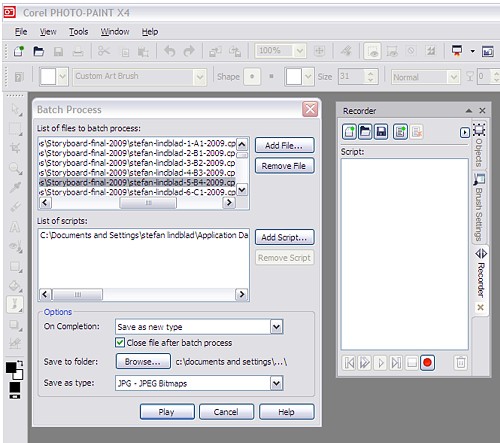Click the rewind to start button in Recorder
The height and width of the screenshot is (443, 500).
coord(349,363)
